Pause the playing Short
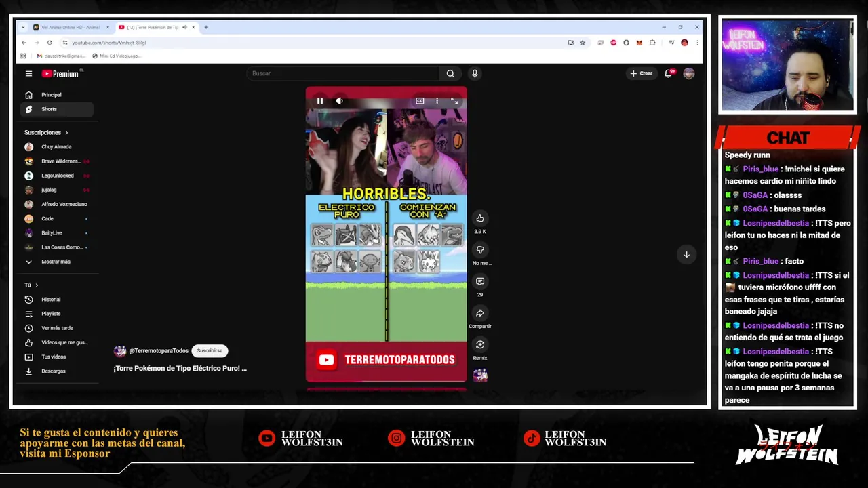The width and height of the screenshot is (868, 488). [x=320, y=101]
